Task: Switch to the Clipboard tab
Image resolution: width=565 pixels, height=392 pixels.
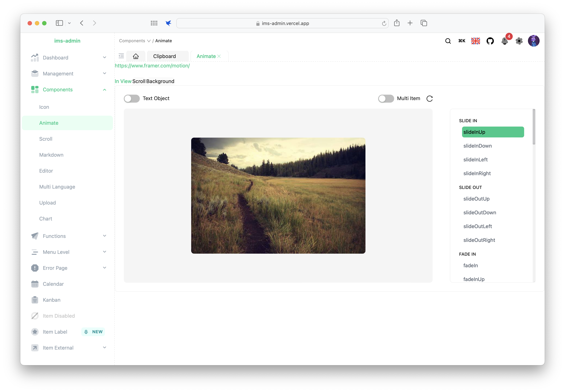Action: (x=164, y=56)
